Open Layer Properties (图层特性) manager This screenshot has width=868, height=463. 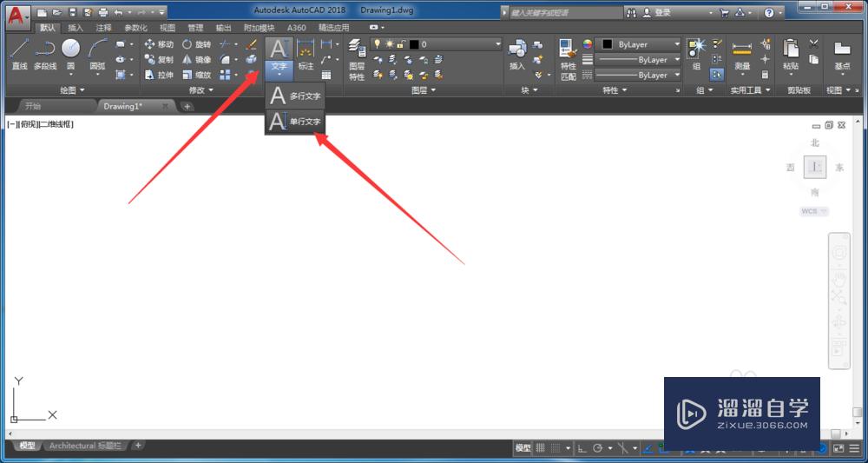tap(357, 60)
